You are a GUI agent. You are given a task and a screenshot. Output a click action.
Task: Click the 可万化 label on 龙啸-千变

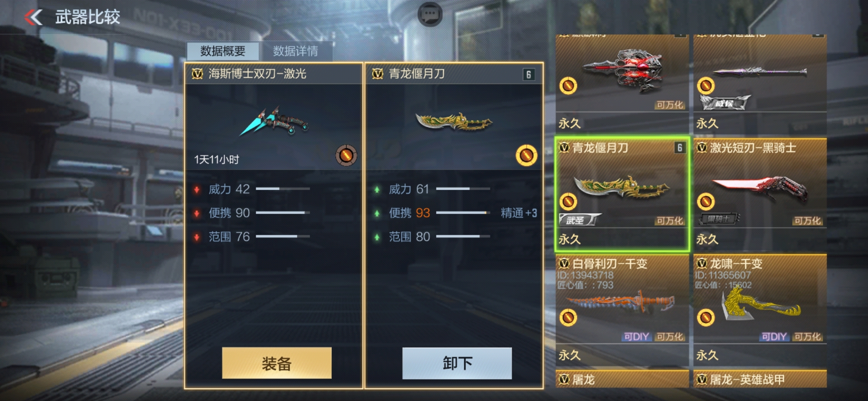tap(807, 336)
